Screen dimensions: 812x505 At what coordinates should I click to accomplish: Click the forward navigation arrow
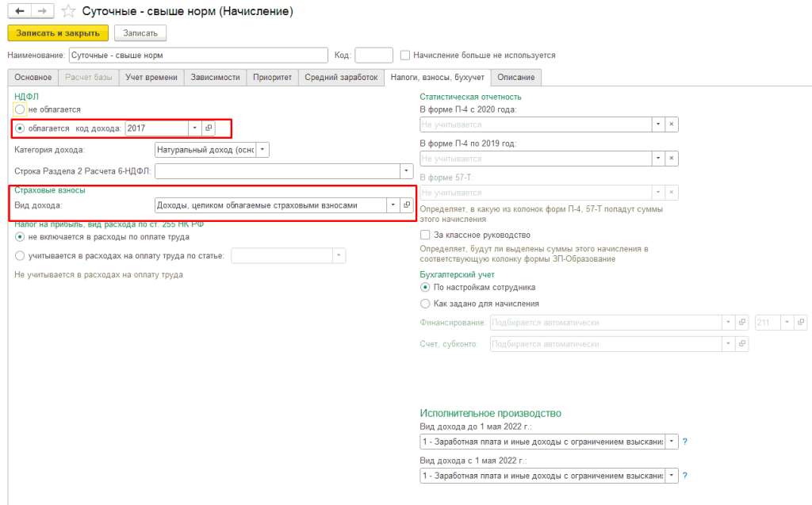point(42,11)
